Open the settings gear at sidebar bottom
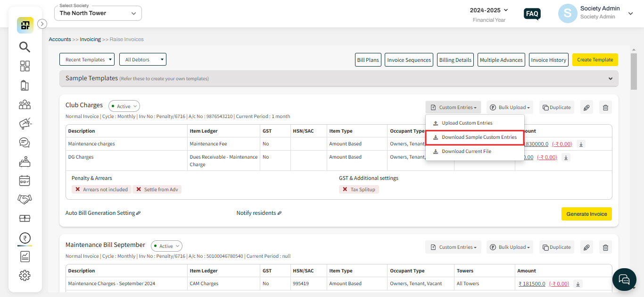Viewport: 644px width, 297px height. (25, 275)
